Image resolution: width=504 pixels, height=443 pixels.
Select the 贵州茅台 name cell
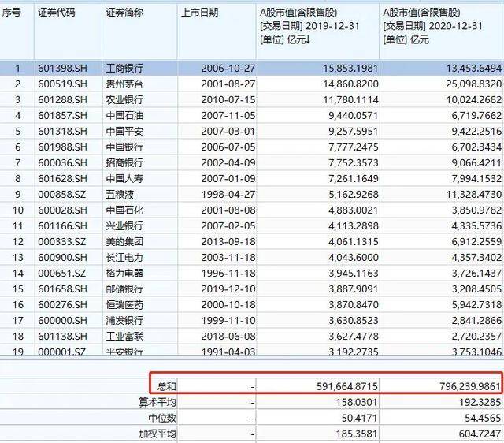tap(124, 84)
